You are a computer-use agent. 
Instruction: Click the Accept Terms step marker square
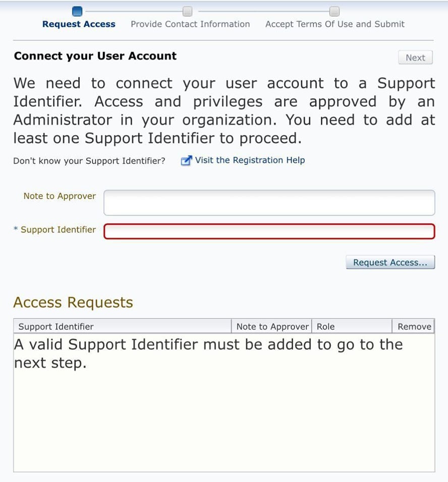point(334,11)
